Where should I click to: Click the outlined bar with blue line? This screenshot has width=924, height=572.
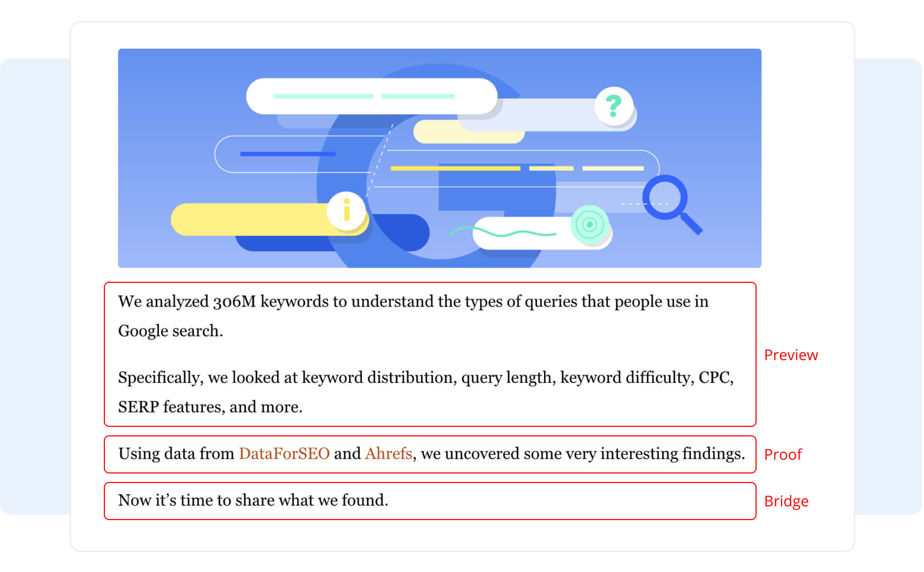286,154
